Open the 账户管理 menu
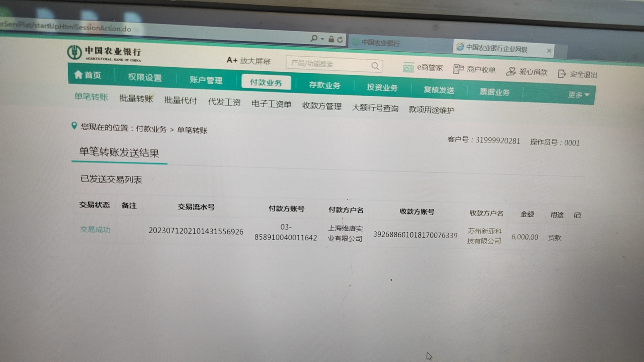The image size is (644, 362). pos(206,80)
